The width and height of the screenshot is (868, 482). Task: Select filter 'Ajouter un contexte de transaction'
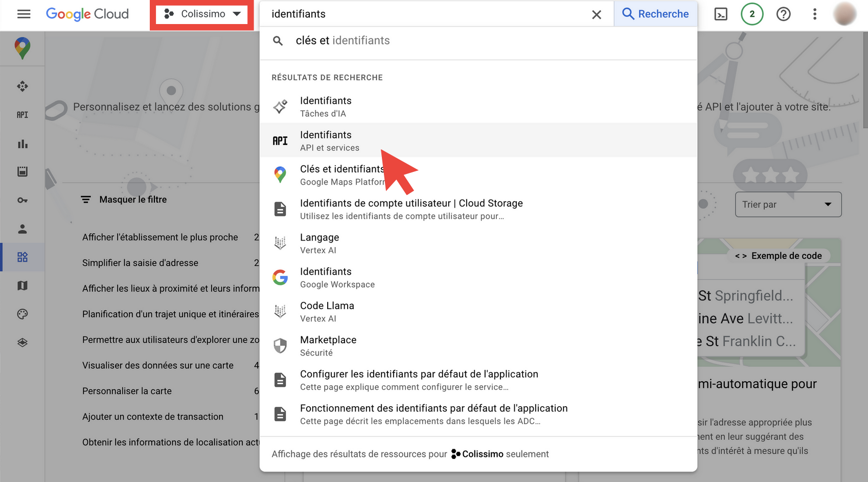pos(153,417)
